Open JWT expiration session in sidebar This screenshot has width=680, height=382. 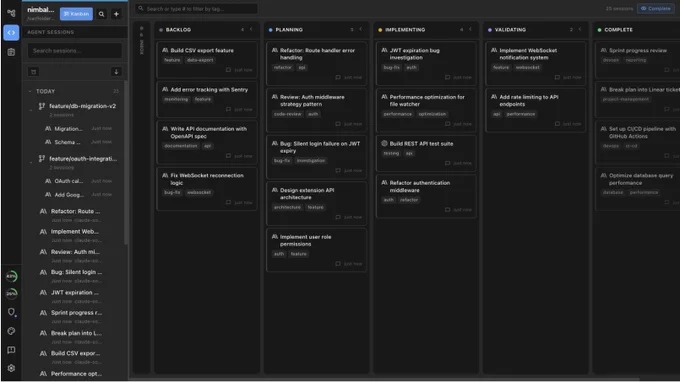pos(76,297)
